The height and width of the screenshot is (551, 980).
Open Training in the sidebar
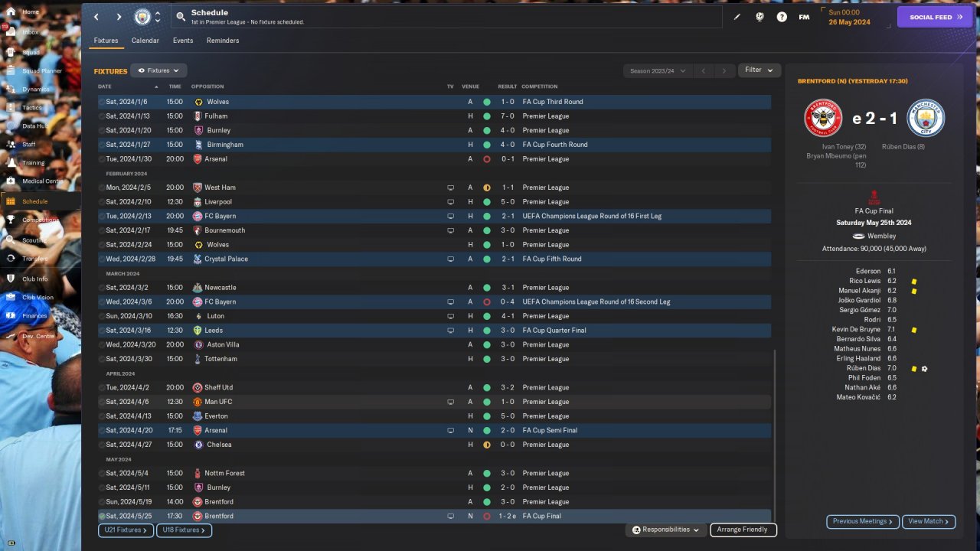33,163
